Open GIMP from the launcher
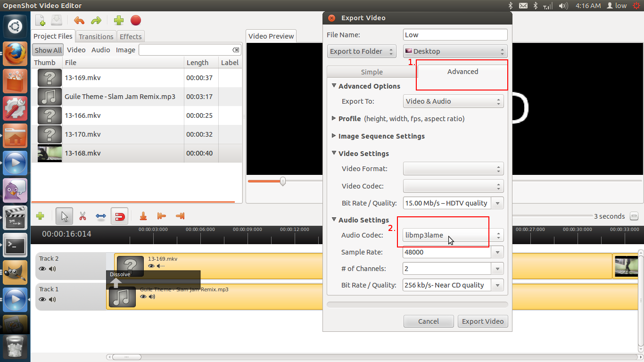 click(15, 272)
